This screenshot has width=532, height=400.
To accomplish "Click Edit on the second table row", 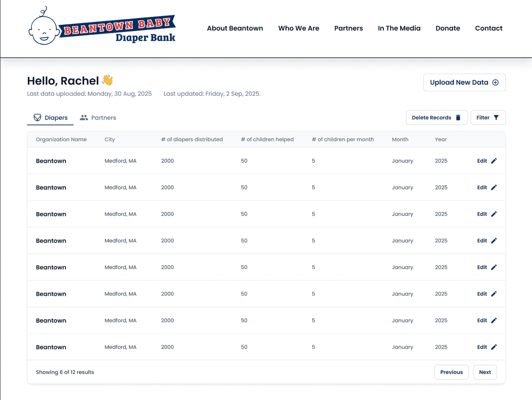I will [x=482, y=188].
